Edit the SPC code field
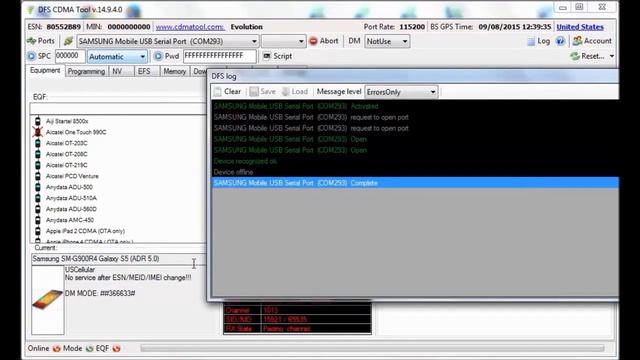The height and width of the screenshot is (360, 640). point(70,56)
